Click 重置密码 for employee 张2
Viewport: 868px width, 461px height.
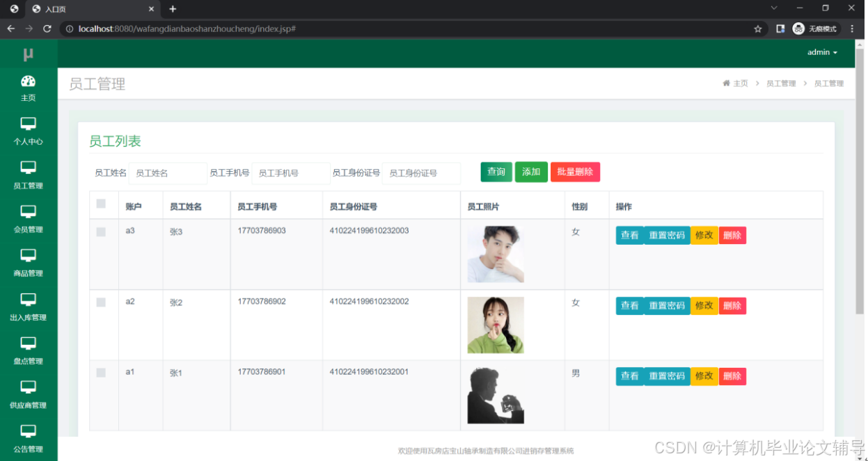667,305
